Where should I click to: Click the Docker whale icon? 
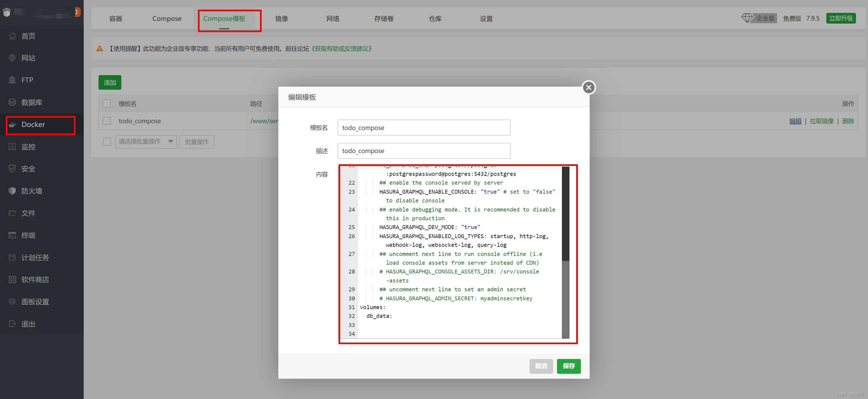(x=12, y=124)
